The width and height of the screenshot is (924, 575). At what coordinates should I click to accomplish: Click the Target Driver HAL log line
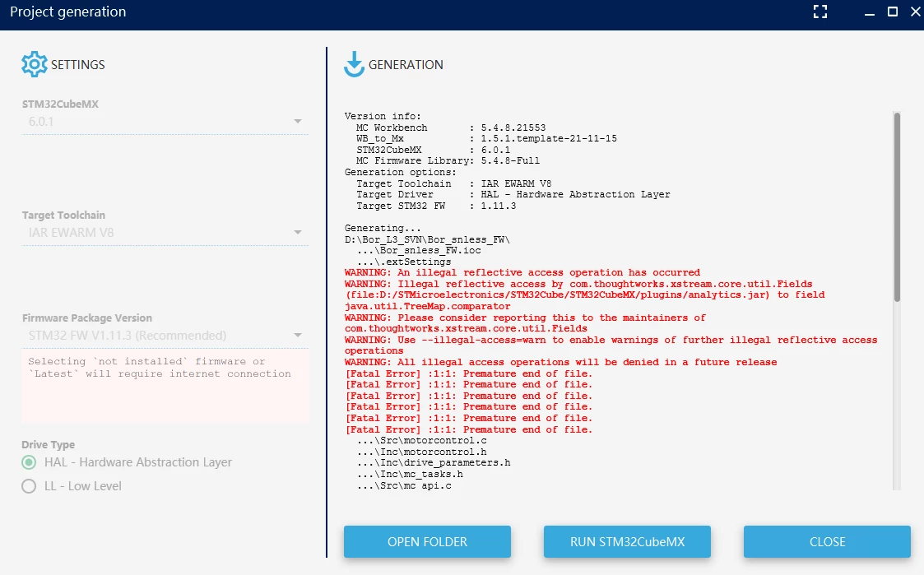point(513,194)
